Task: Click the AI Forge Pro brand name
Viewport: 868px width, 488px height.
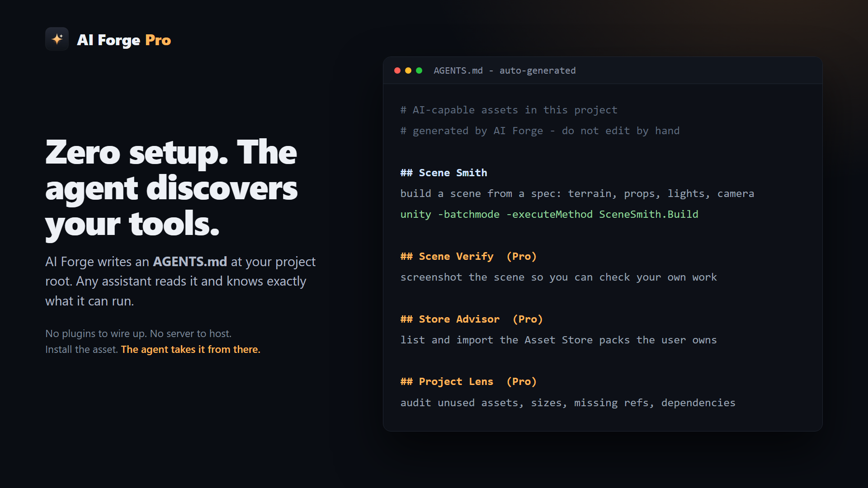Action: 124,40
